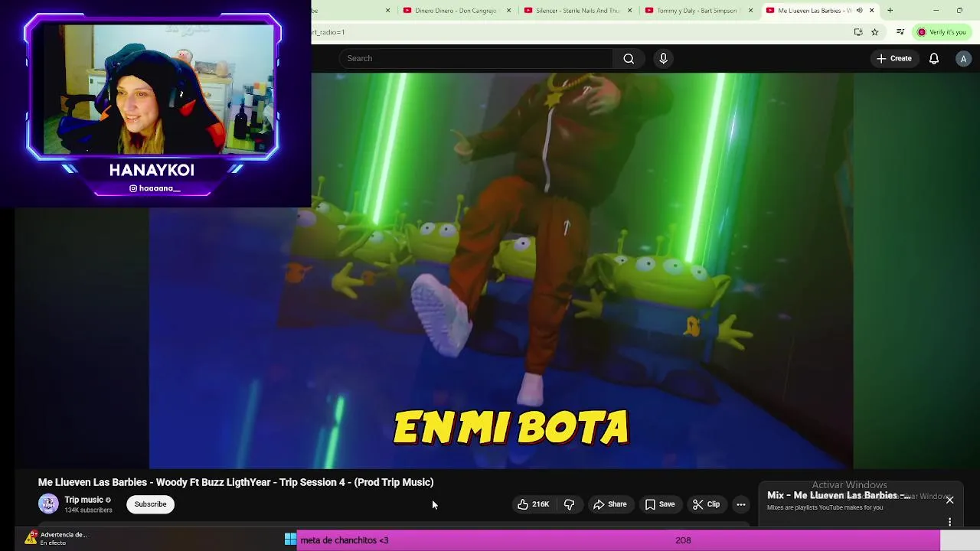Close the Silencer browser tab
The height and width of the screenshot is (551, 980).
[x=629, y=11]
